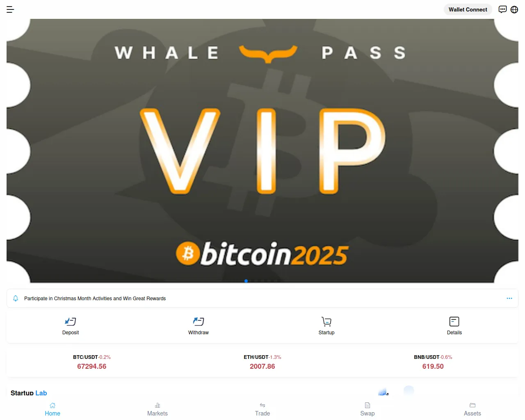The image size is (525, 420).
Task: Open the BNB/USDT price ticker
Action: tap(433, 362)
